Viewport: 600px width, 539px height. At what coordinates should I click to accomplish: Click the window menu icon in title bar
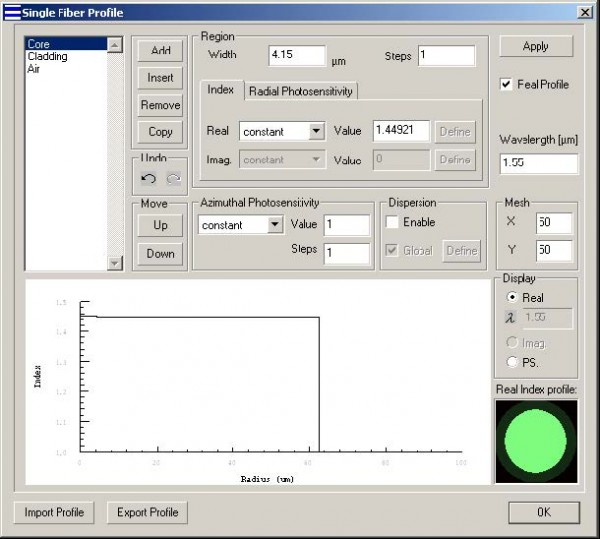coord(12,13)
